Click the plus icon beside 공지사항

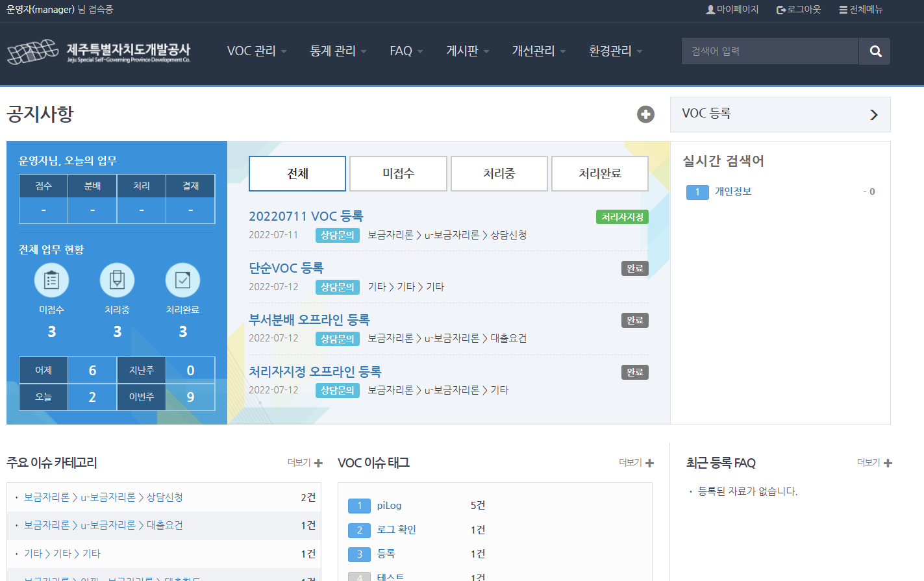click(x=645, y=114)
